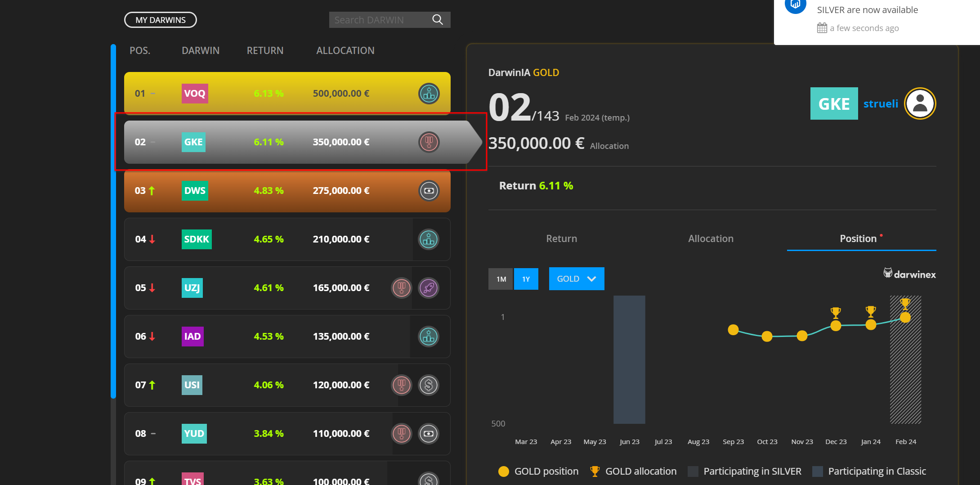Toggle the GOLD allocation legend item
This screenshot has width=980, height=485.
pyautogui.click(x=633, y=471)
